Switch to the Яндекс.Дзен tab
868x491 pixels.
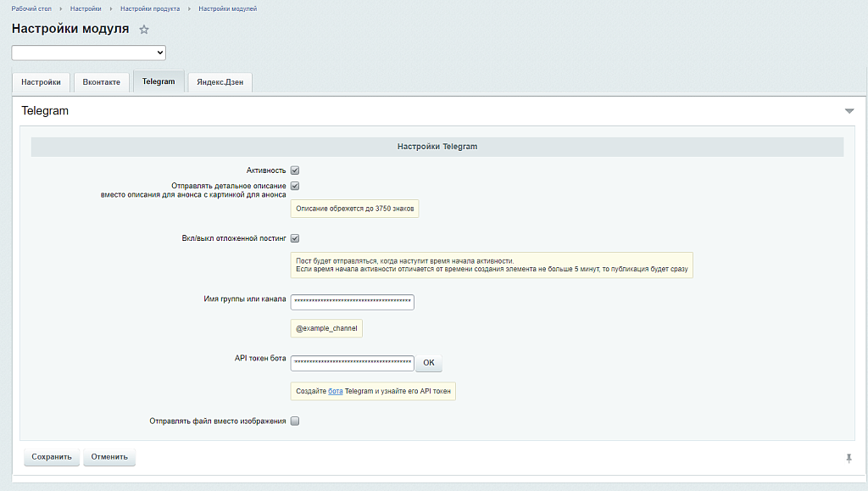[220, 82]
